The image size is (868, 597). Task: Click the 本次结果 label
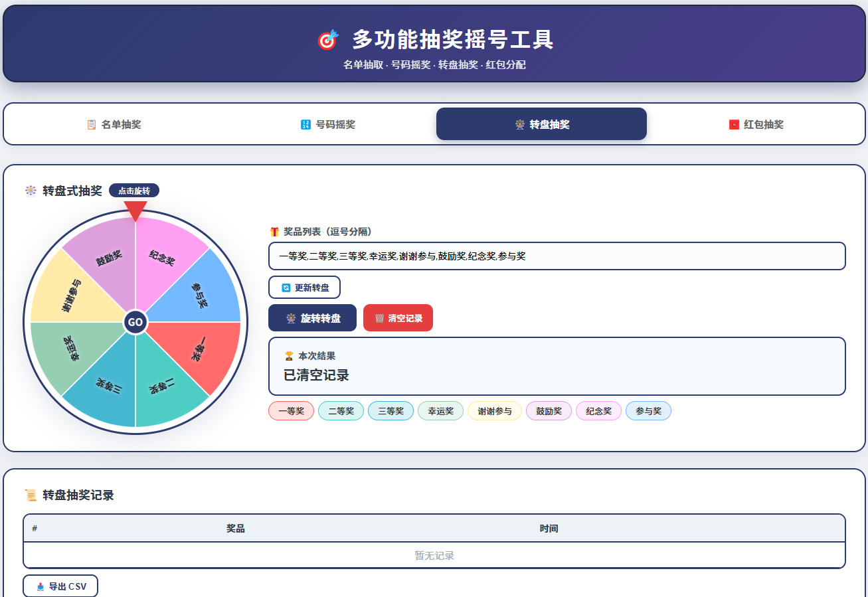click(x=317, y=356)
